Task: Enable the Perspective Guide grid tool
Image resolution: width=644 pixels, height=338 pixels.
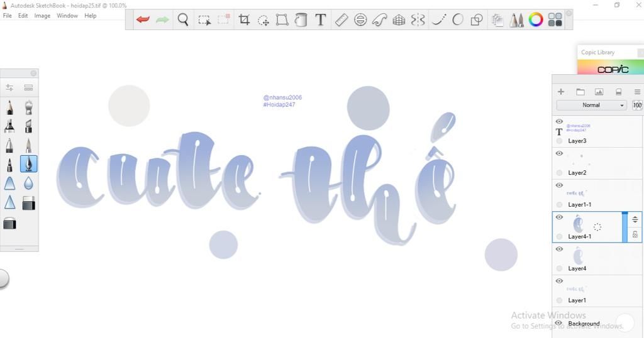Action: pyautogui.click(x=399, y=19)
